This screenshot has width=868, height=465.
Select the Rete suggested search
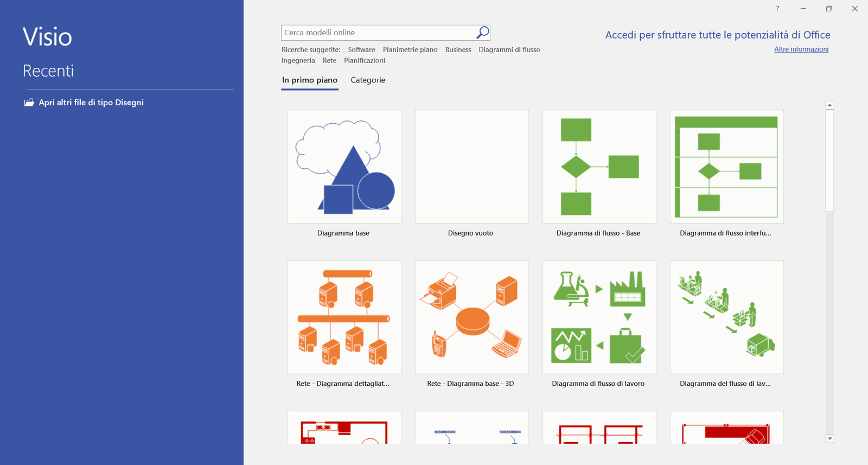pos(329,60)
